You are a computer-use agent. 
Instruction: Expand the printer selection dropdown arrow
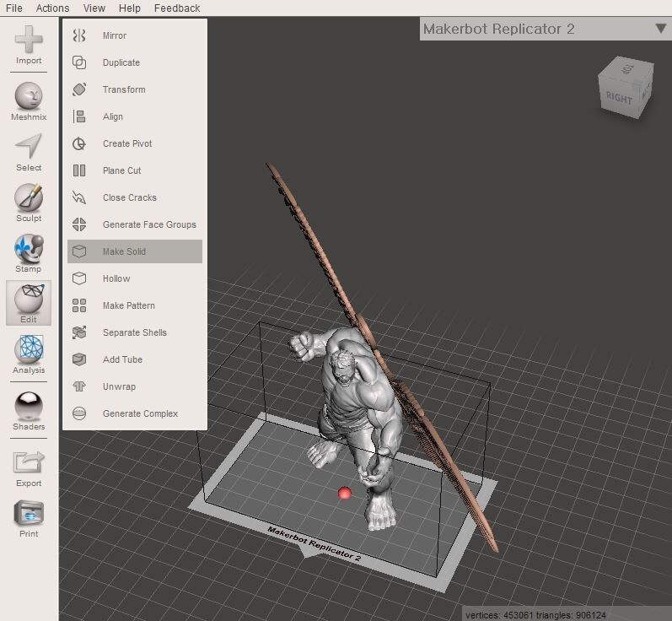coord(661,29)
